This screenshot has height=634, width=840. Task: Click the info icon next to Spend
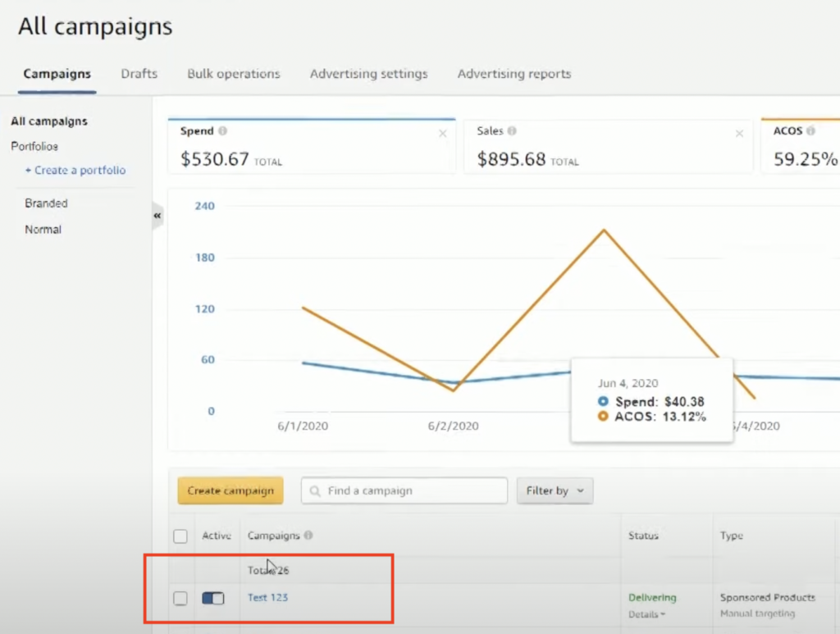pyautogui.click(x=224, y=131)
